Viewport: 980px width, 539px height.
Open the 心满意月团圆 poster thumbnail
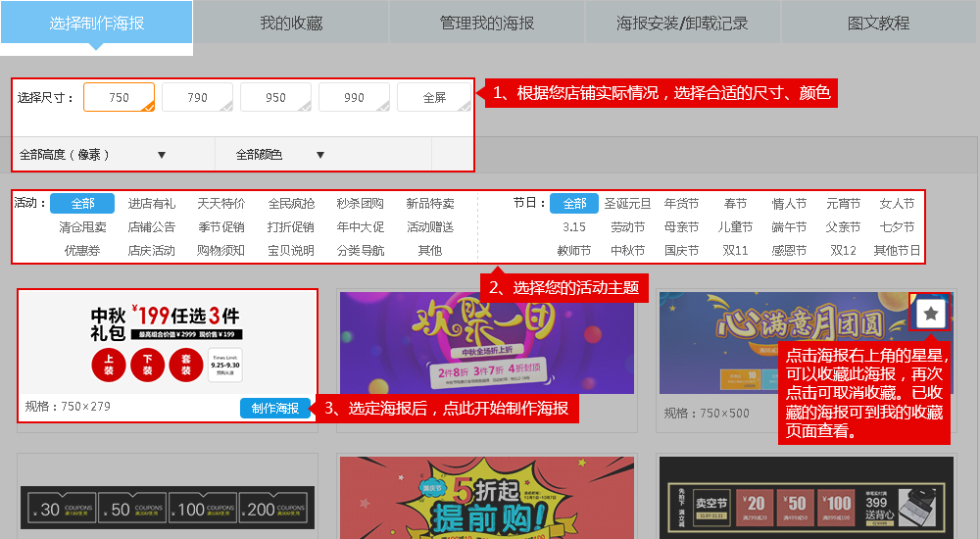(807, 343)
